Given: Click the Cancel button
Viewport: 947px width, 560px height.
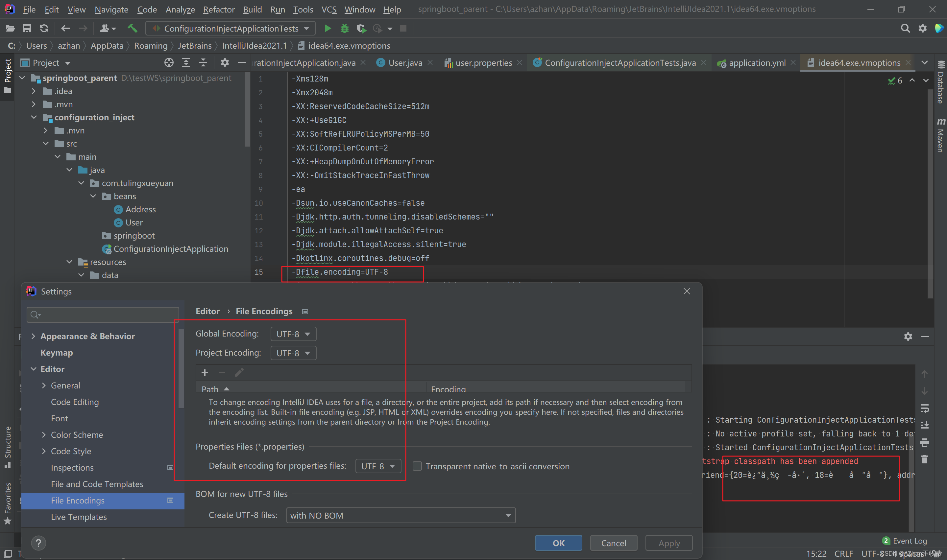Looking at the screenshot, I should (613, 543).
